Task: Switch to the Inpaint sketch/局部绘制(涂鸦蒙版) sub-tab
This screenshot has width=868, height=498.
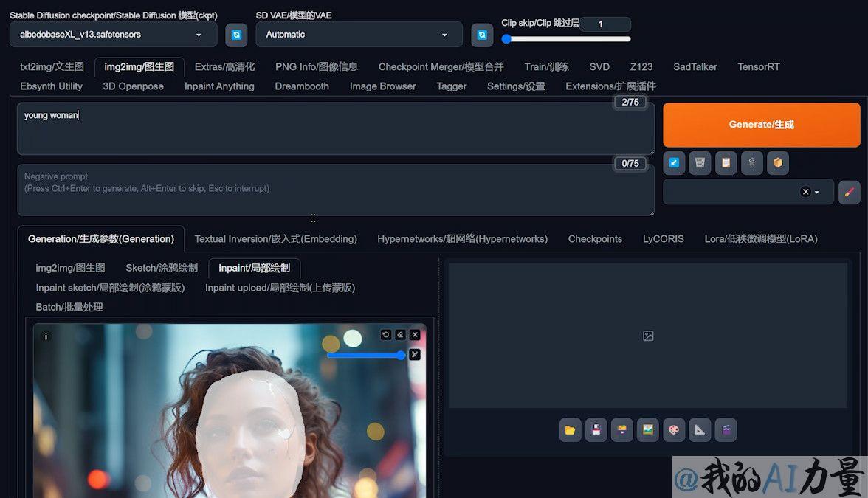Action: click(x=110, y=288)
